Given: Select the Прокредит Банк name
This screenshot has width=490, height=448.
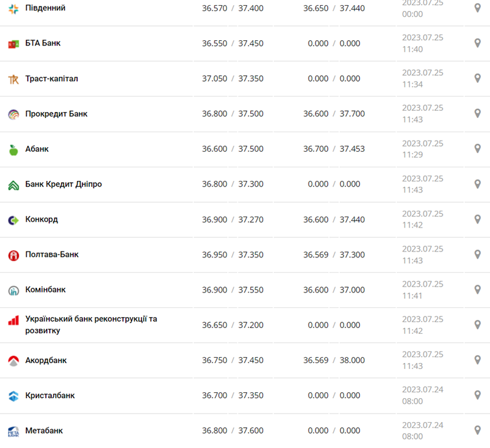Looking at the screenshot, I should click(56, 113).
